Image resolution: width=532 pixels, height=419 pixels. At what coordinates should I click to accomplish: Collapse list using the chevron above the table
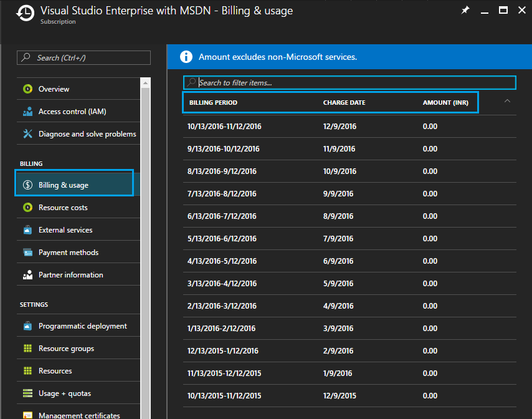[507, 100]
